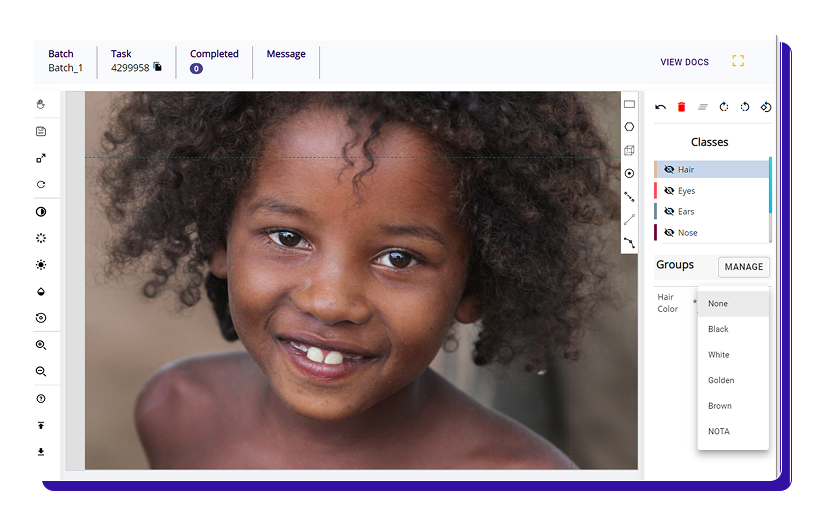Click the resize arrow tool in left toolbar
This screenshot has width=814, height=513.
(41, 158)
